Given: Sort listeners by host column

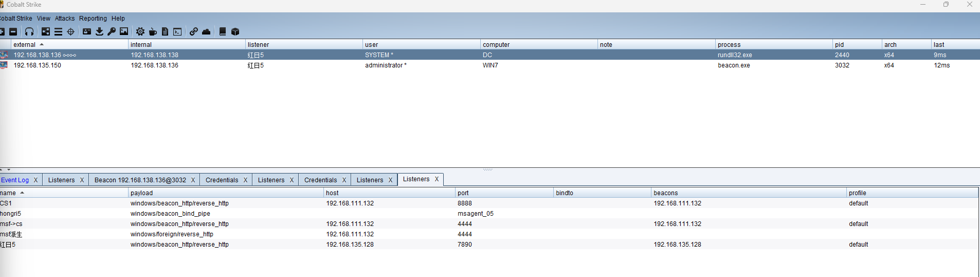Looking at the screenshot, I should point(390,193).
